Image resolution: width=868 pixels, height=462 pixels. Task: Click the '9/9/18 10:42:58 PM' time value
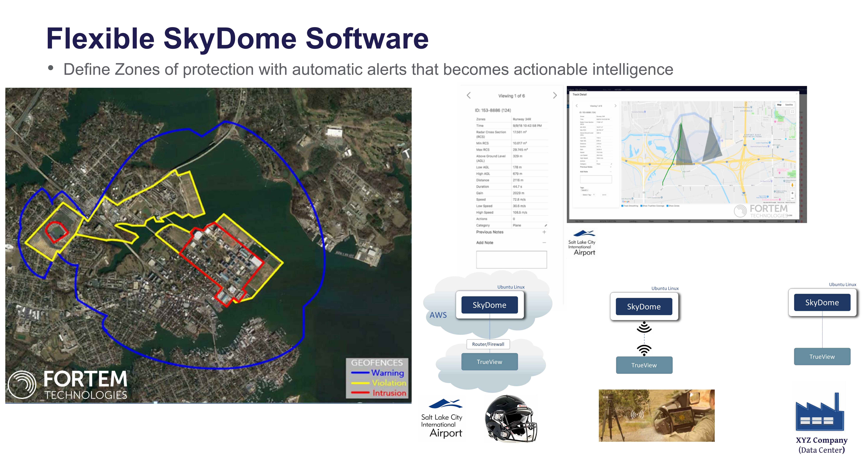coord(527,126)
